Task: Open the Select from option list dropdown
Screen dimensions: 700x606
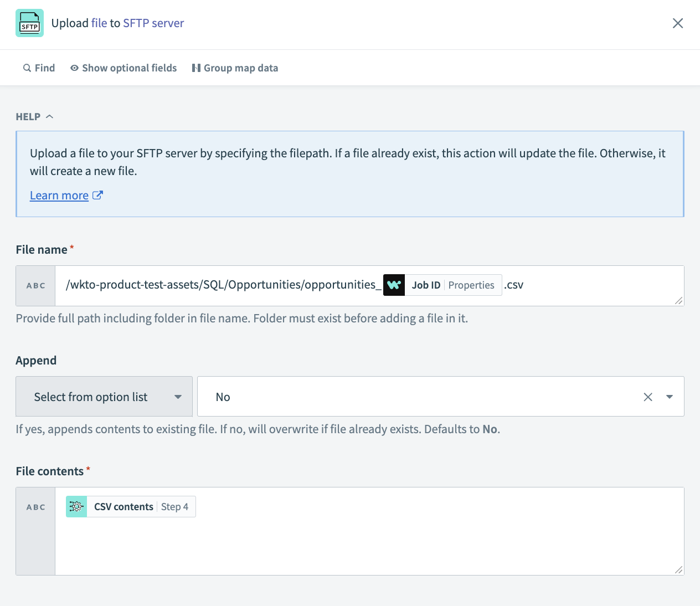Action: coord(104,397)
